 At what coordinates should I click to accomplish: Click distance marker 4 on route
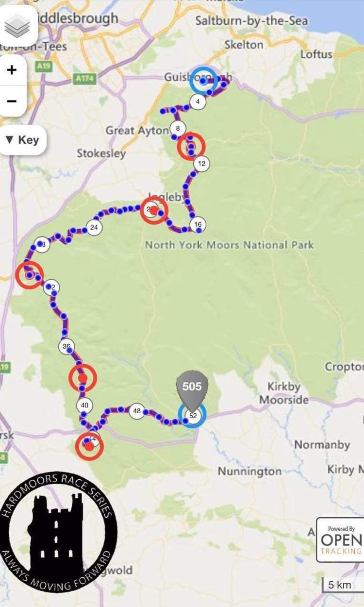click(198, 102)
